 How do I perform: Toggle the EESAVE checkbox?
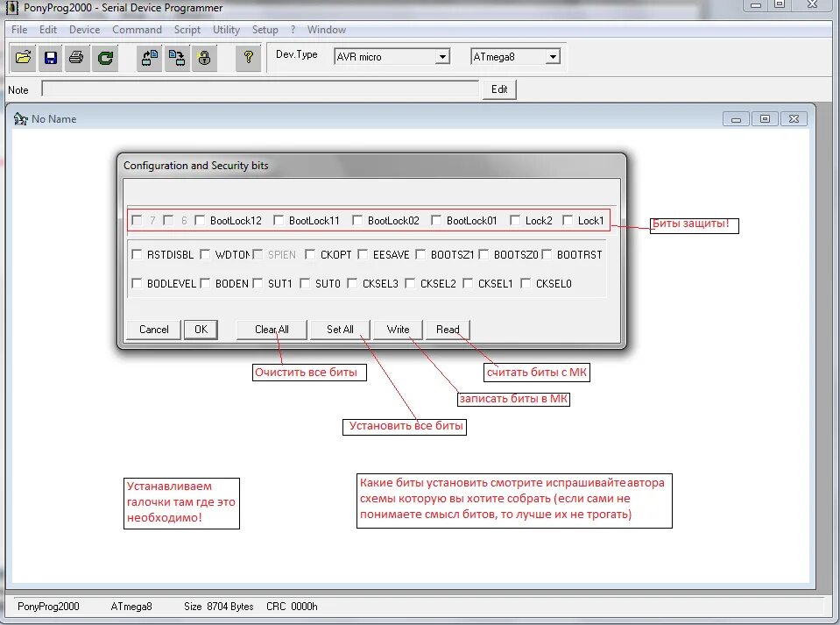[x=363, y=254]
